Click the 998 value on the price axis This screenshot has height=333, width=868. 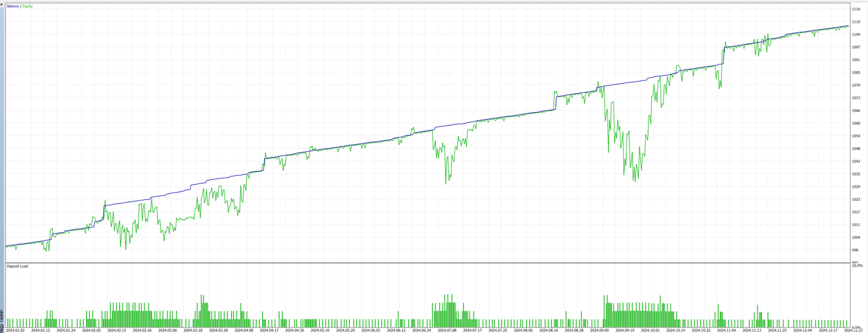point(855,250)
